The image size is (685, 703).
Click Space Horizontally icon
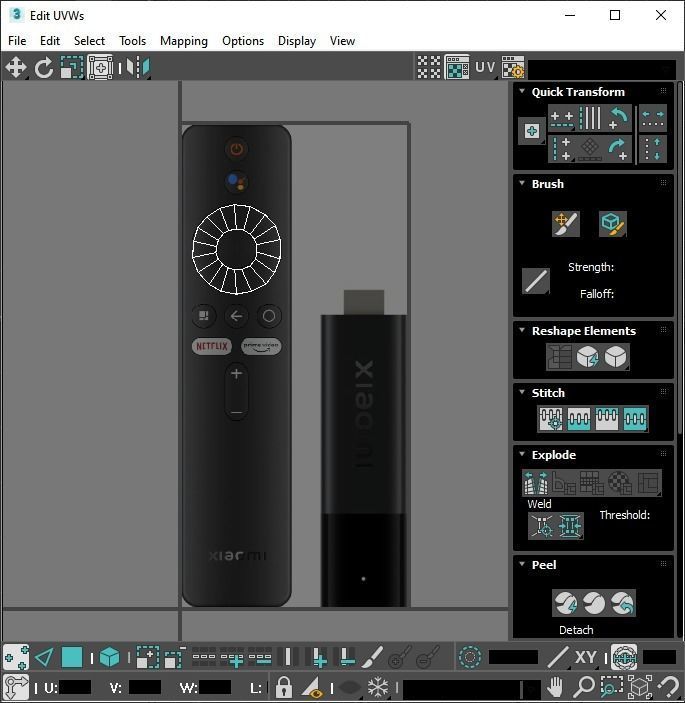point(653,118)
